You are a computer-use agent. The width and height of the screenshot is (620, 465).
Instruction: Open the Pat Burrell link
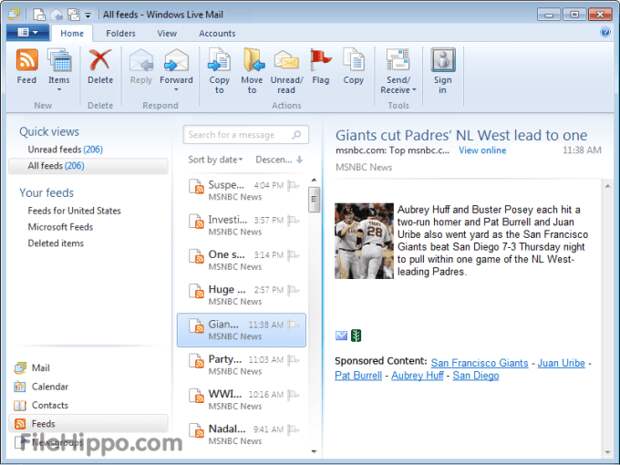[358, 376]
